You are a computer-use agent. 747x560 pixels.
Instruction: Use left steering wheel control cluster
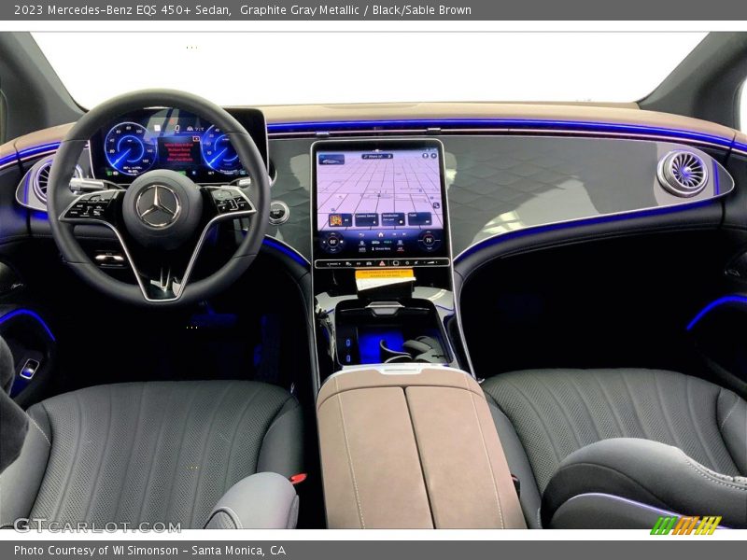click(x=93, y=205)
